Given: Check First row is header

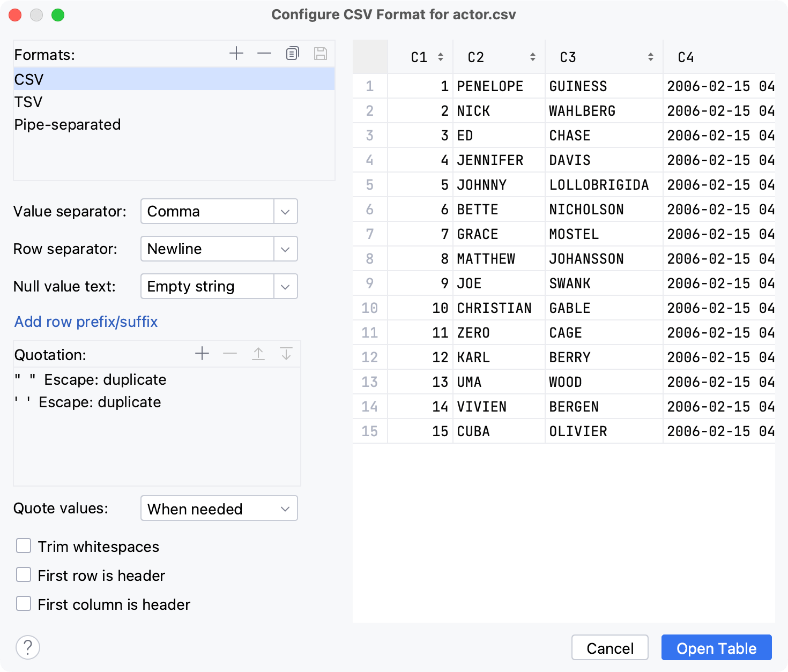Looking at the screenshot, I should [24, 574].
